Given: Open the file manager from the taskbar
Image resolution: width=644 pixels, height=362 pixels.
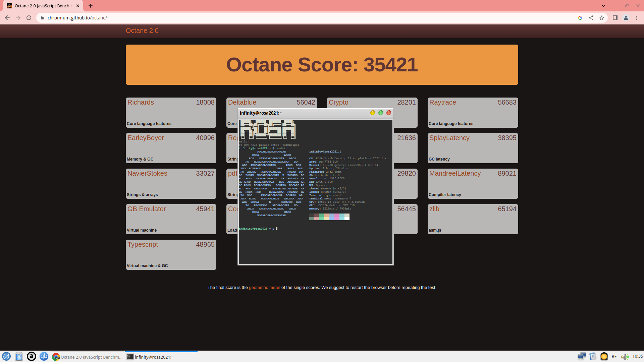Looking at the screenshot, I should point(19,357).
